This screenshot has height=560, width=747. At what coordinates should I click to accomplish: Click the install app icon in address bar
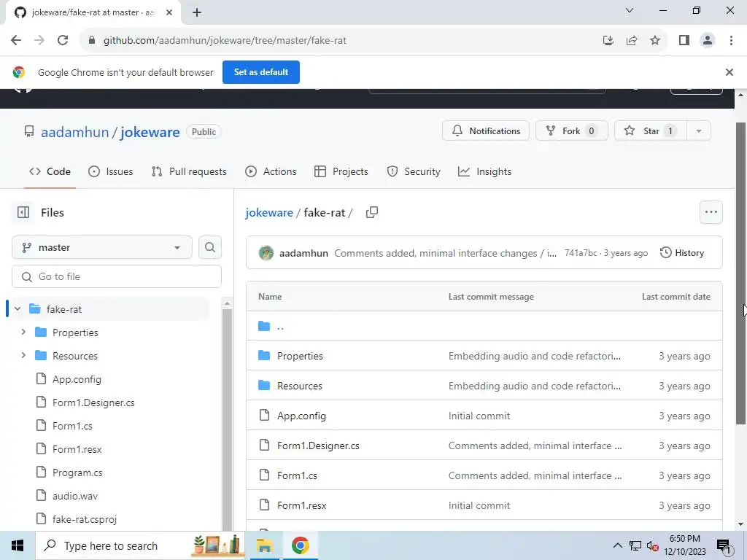(608, 41)
